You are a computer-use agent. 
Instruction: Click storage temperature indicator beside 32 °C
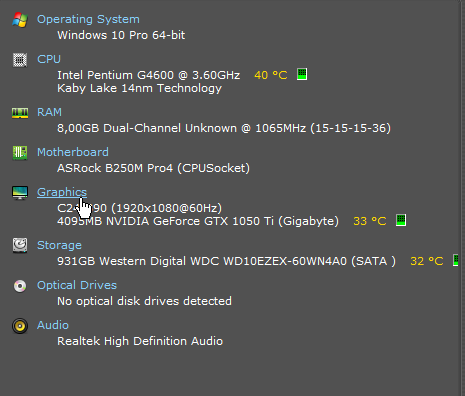point(455,260)
